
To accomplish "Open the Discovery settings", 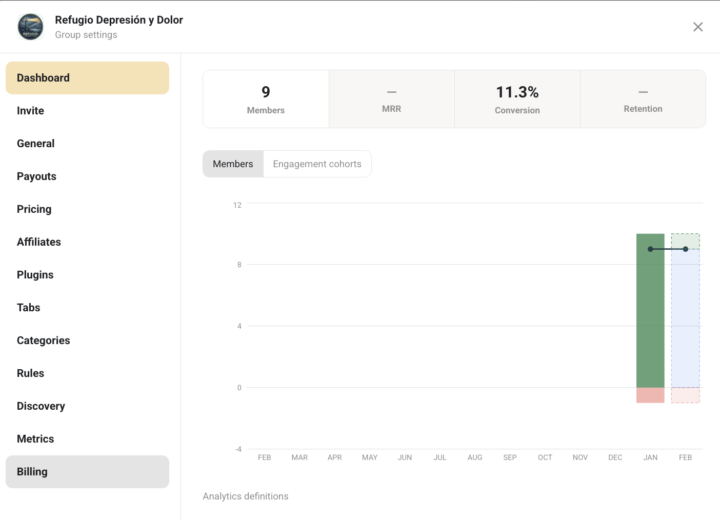I will pos(41,406).
